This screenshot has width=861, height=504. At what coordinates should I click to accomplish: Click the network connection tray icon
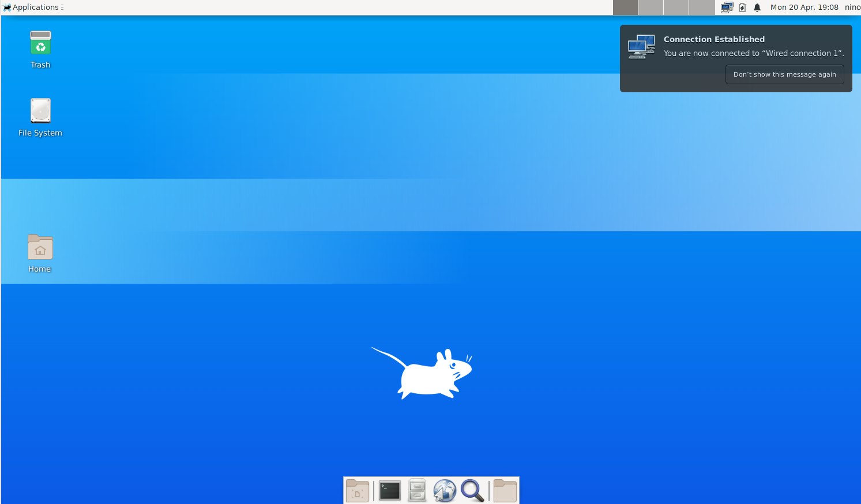(726, 7)
